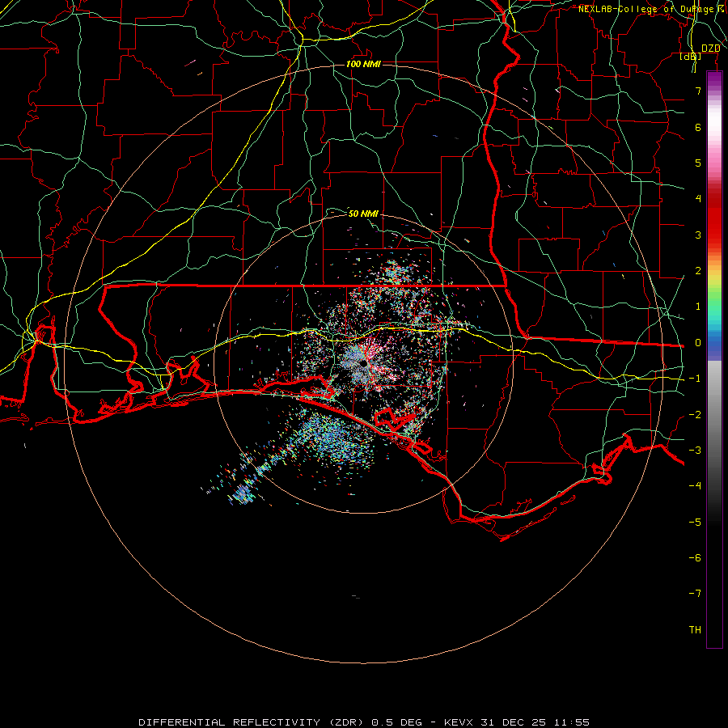Click the "-5" value on the color scale

695,523
